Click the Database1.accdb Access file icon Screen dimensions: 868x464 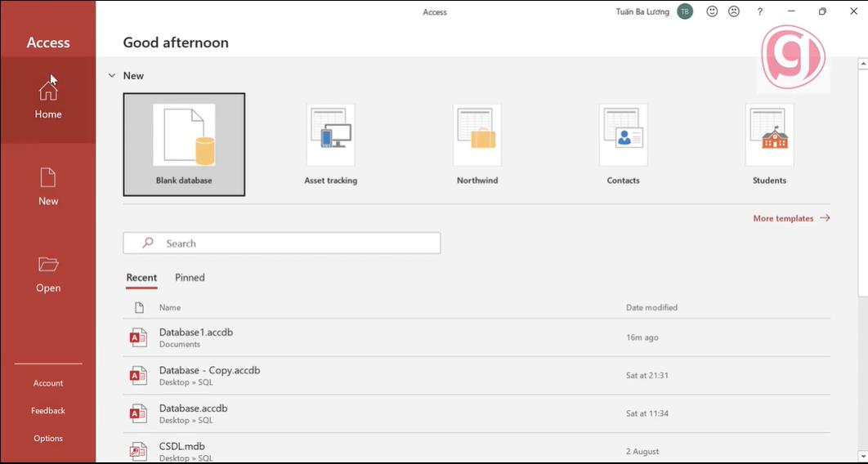click(138, 337)
